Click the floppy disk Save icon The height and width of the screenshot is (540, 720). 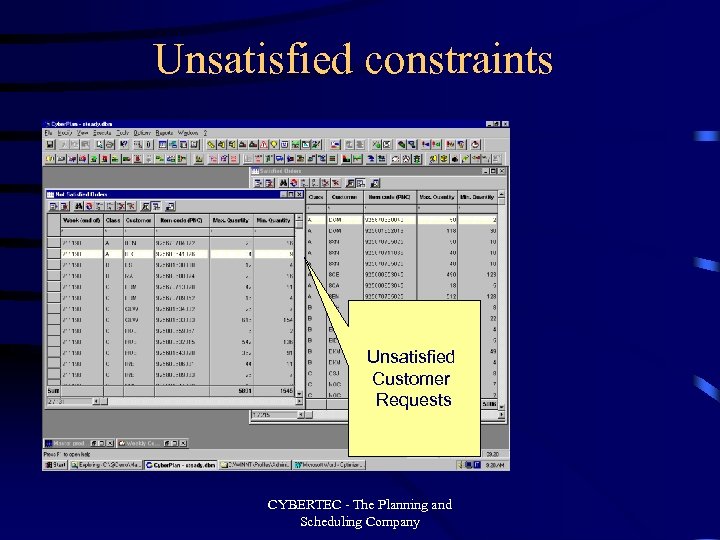(51, 144)
